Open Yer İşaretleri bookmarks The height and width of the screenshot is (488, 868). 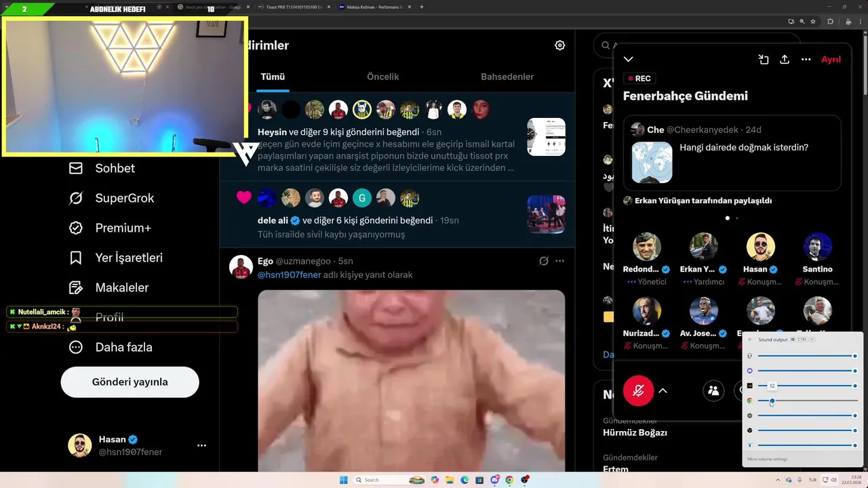pos(115,258)
